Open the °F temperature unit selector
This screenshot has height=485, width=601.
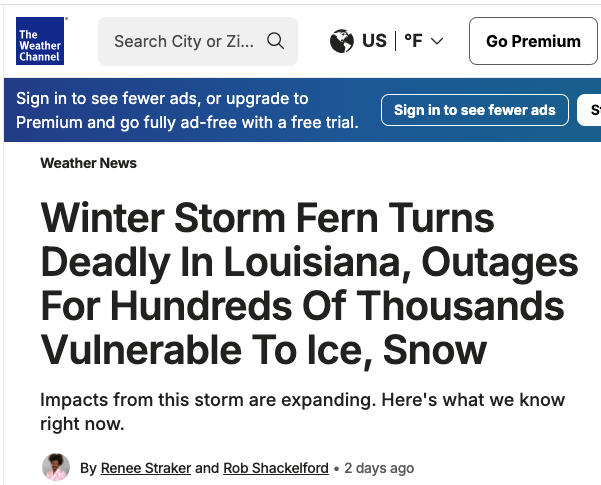[x=413, y=41]
